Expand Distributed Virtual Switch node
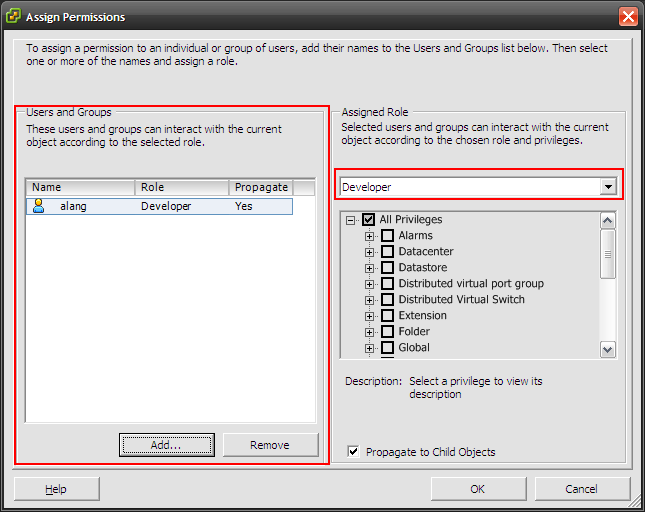The height and width of the screenshot is (512, 645). coord(369,301)
